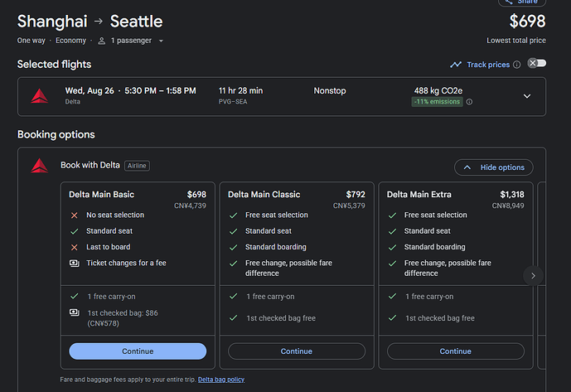Viewport: 571px width, 392px height.
Task: Click the Lowest total price label
Action: [516, 41]
